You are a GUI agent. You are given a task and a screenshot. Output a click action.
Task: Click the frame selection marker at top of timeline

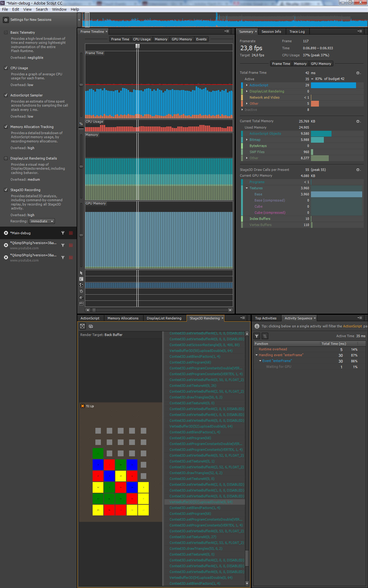point(137,46)
